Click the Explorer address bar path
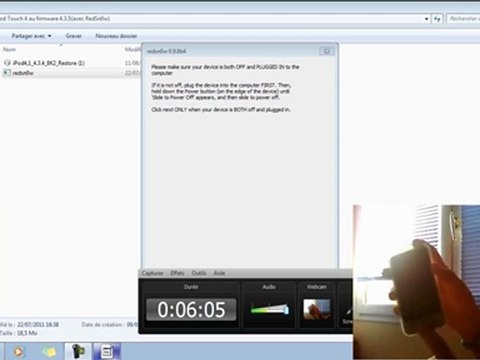The width and height of the screenshot is (480, 360). coord(55,19)
